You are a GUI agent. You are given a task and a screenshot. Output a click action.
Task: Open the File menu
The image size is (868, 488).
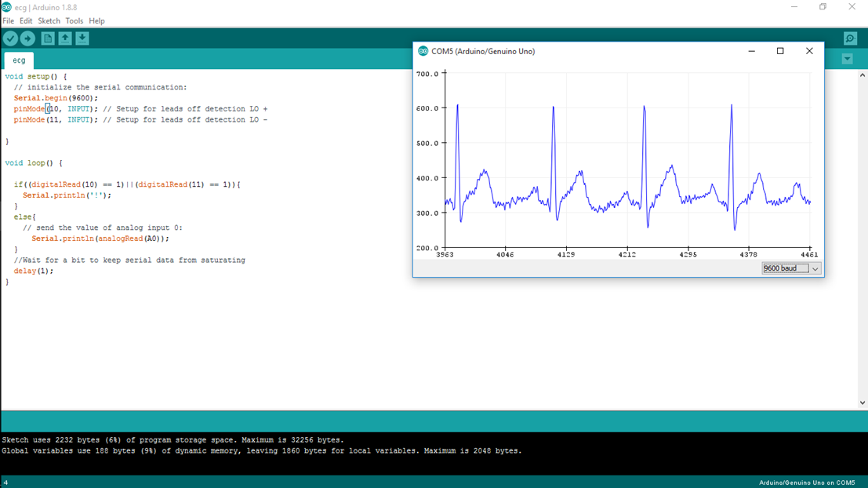tap(9, 21)
